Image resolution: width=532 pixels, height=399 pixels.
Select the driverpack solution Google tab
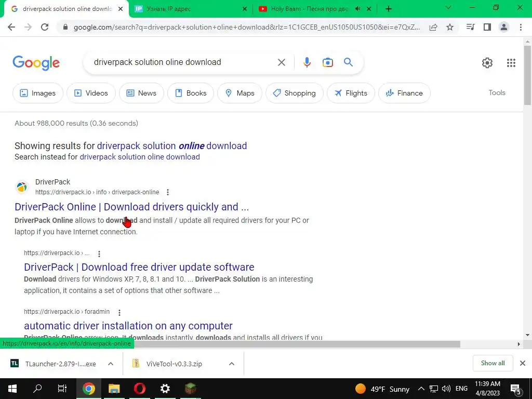pyautogui.click(x=66, y=9)
